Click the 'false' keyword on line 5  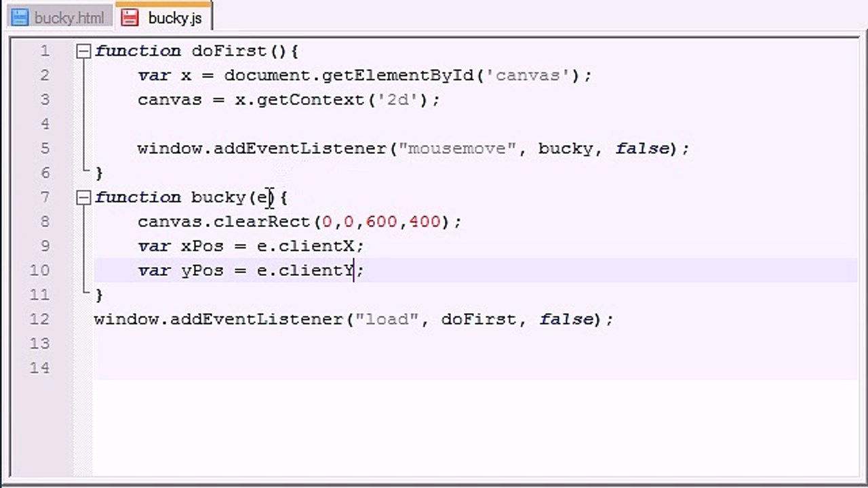pyautogui.click(x=642, y=148)
